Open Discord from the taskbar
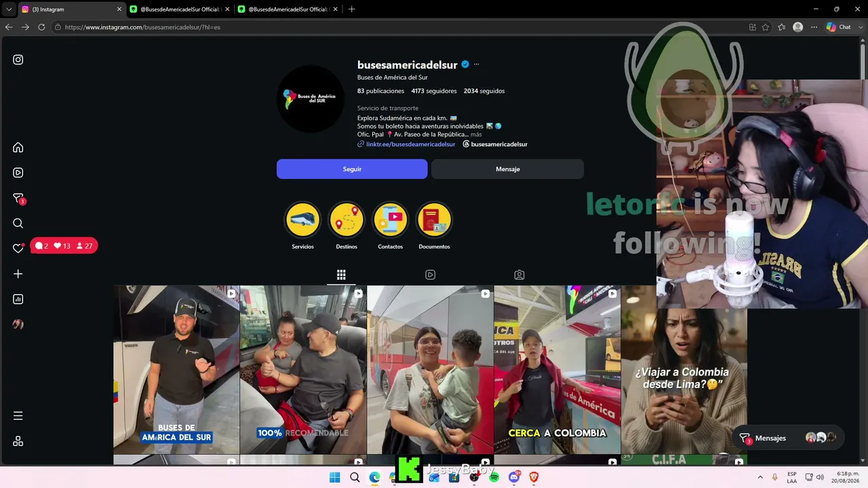This screenshot has height=488, width=868. tap(514, 477)
